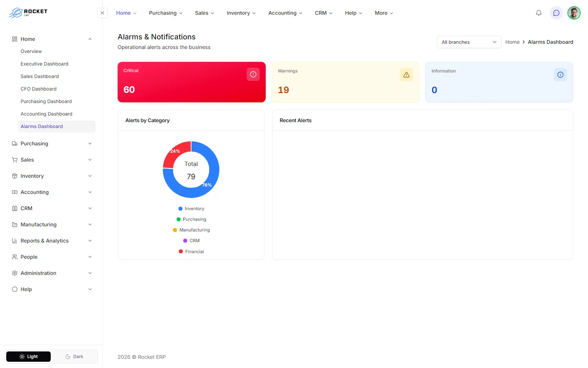
Task: Open the top Sales menu
Action: (204, 13)
